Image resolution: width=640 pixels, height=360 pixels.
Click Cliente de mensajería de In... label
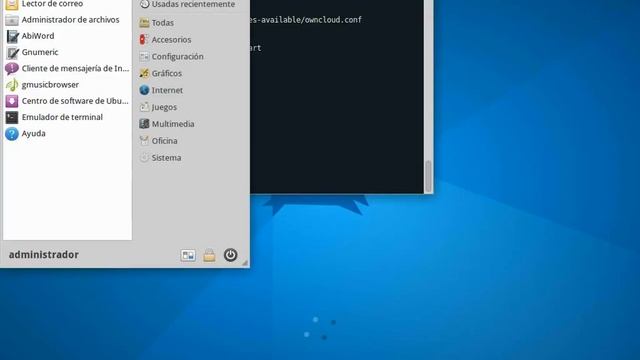click(x=76, y=69)
